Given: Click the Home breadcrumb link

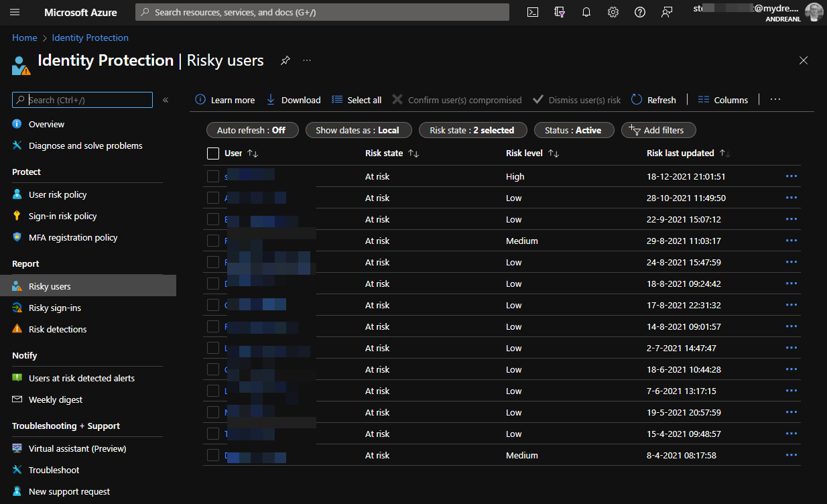Looking at the screenshot, I should pyautogui.click(x=24, y=38).
